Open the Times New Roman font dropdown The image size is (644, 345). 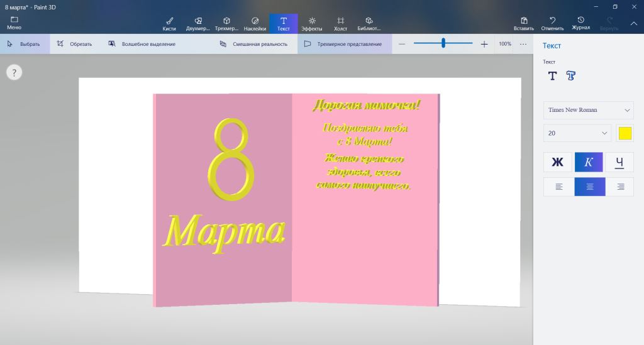588,110
